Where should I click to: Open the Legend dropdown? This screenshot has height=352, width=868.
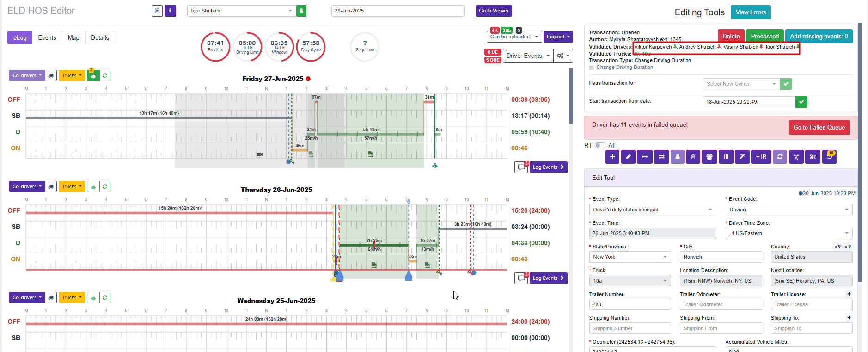pos(558,37)
